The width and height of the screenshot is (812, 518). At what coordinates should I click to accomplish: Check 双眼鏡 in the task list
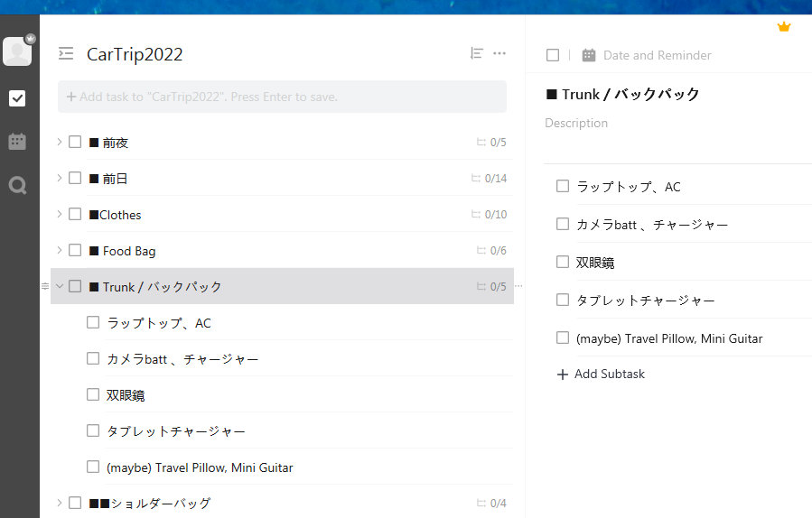coord(93,395)
